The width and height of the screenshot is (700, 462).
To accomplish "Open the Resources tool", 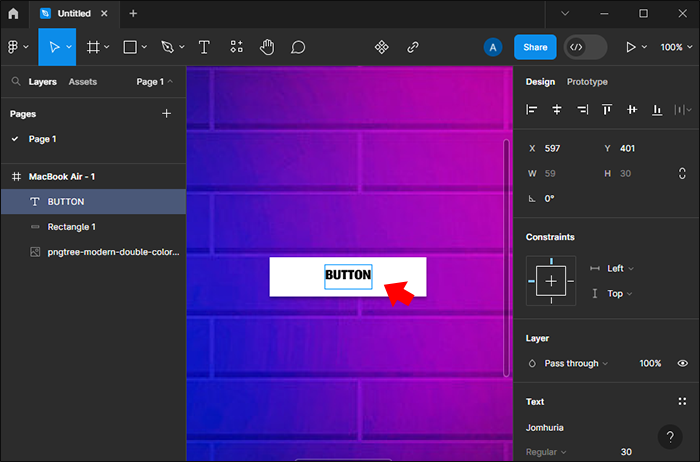I will [x=236, y=47].
